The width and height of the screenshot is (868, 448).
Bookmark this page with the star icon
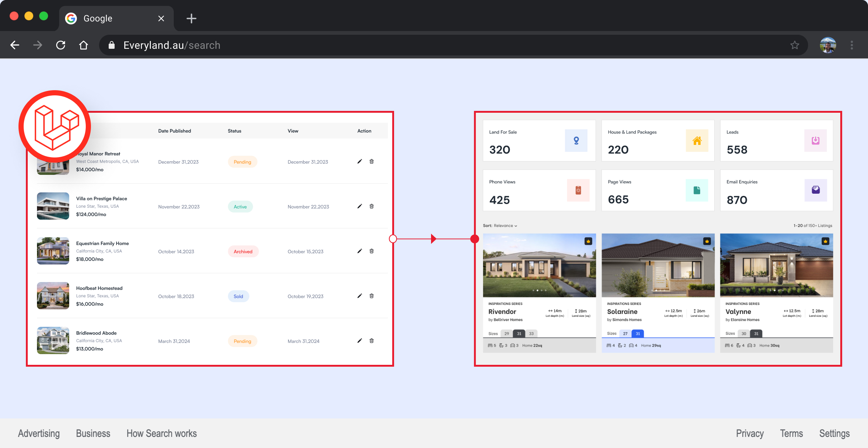(794, 45)
